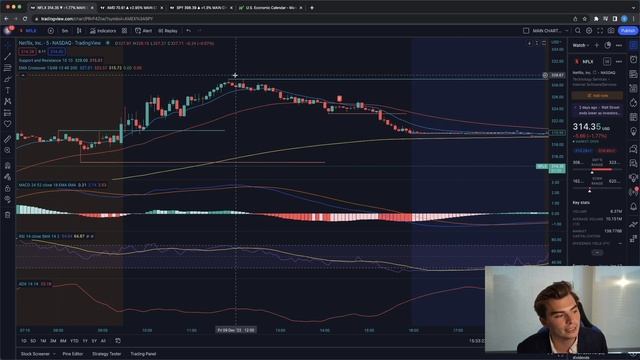This screenshot has height=360, width=640.
Task: Open a new browser tab
Action: click(x=312, y=8)
